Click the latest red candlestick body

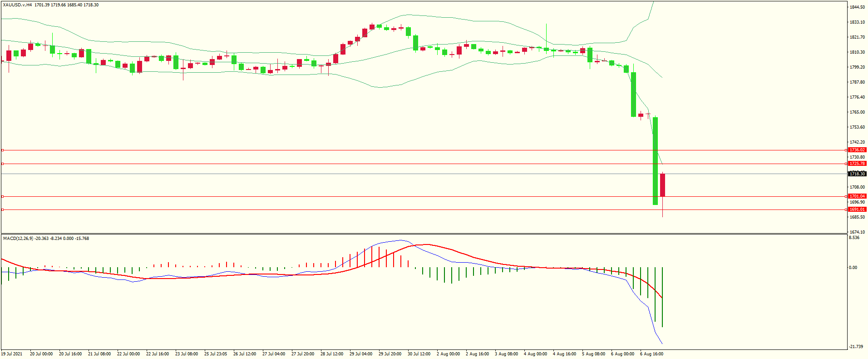pyautogui.click(x=663, y=185)
